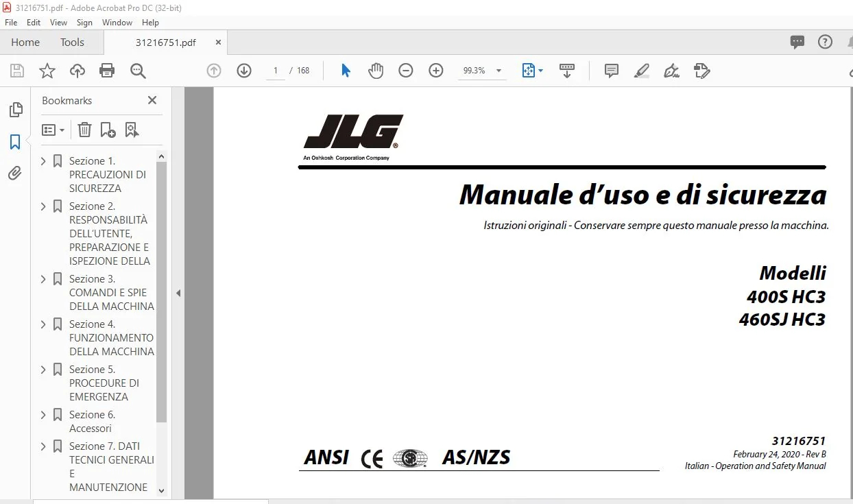Open bookmarks options menu dropdown

click(x=53, y=130)
